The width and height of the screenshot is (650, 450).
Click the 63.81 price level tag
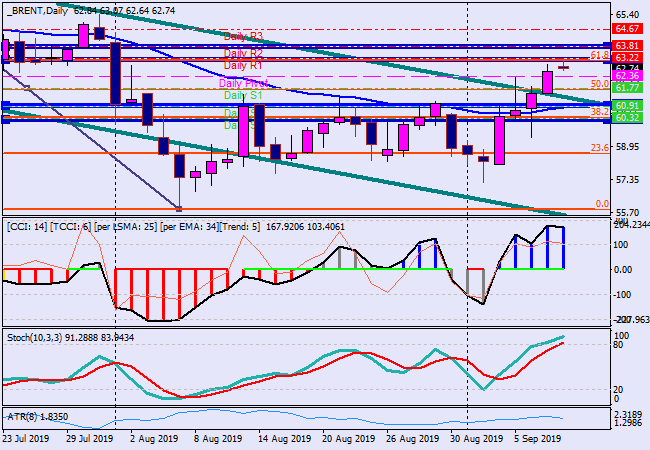(x=627, y=46)
